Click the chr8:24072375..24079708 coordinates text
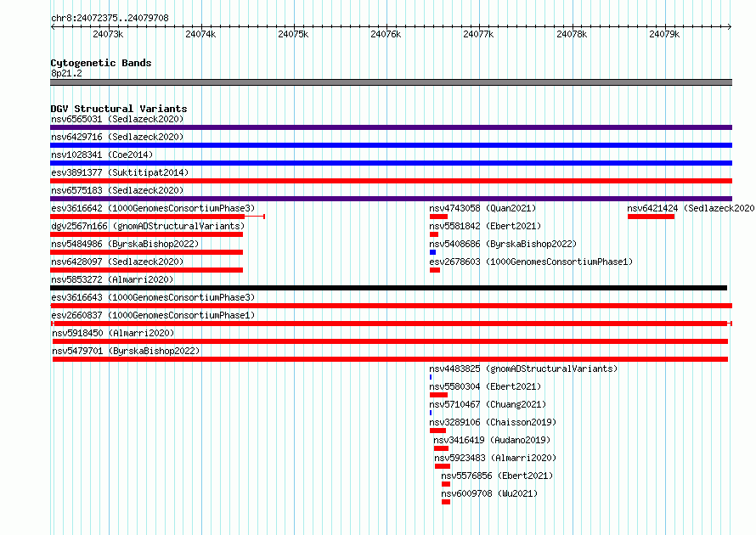 [110, 19]
